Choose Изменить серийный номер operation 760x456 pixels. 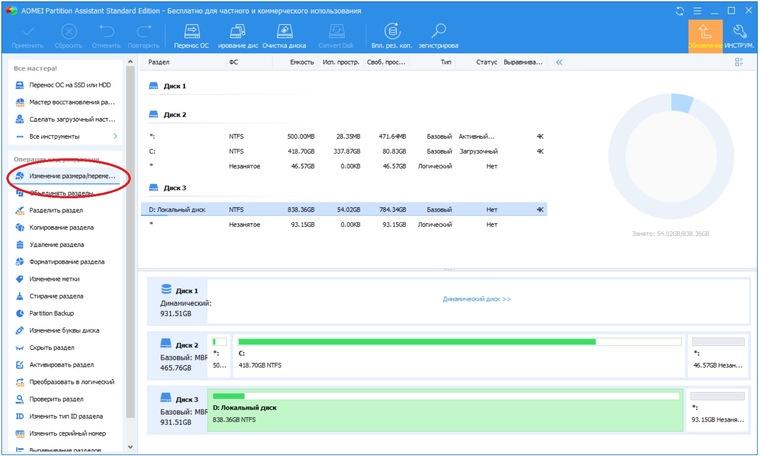tap(61, 434)
